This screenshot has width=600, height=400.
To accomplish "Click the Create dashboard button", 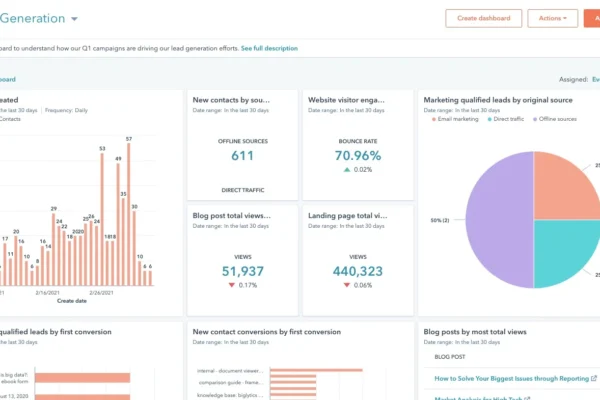I will click(483, 18).
